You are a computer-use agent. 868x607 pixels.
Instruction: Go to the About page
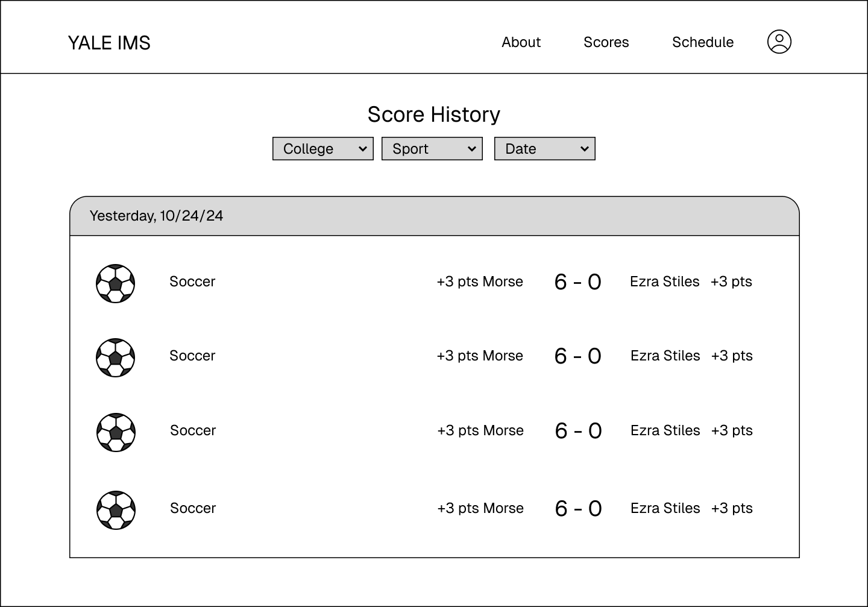521,42
